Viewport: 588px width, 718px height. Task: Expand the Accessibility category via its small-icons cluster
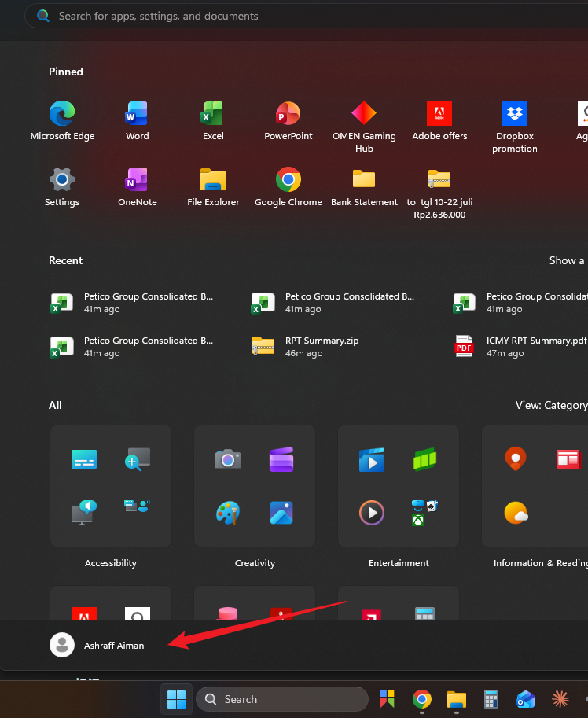[138, 506]
